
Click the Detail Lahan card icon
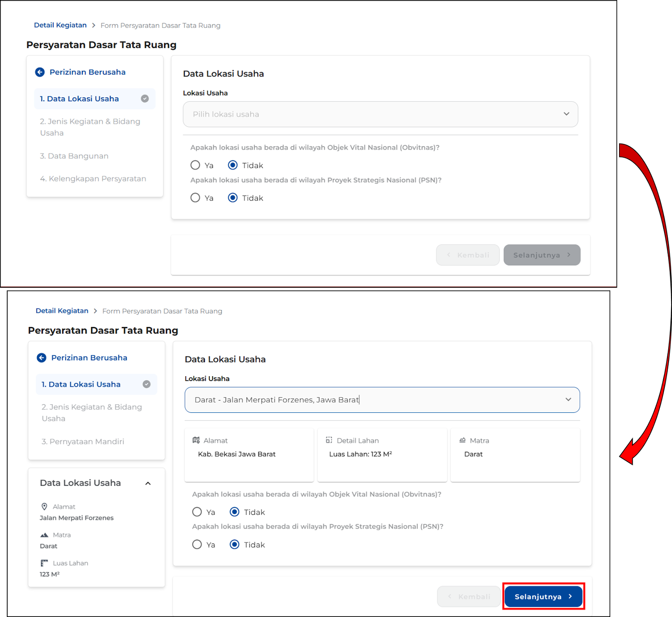[329, 440]
